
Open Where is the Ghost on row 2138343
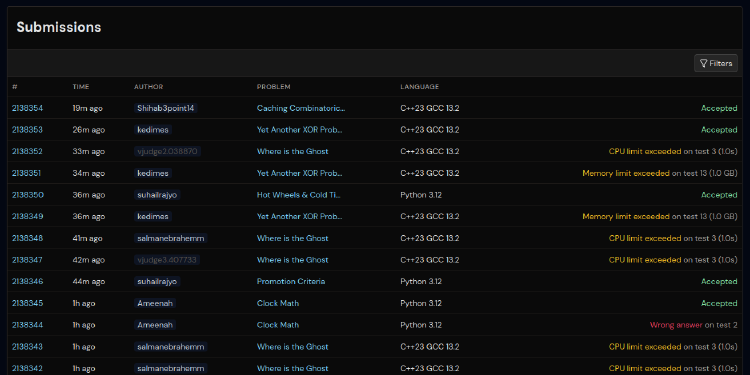(x=293, y=346)
